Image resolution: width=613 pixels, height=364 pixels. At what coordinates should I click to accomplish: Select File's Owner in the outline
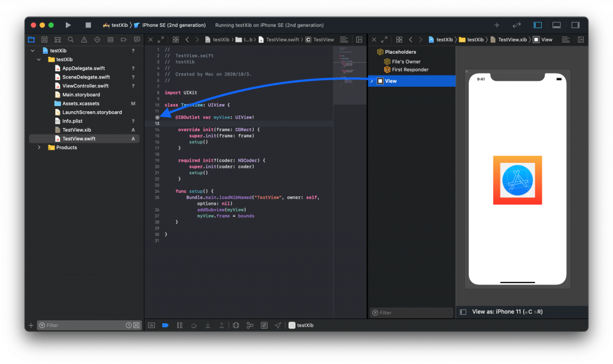(x=406, y=62)
